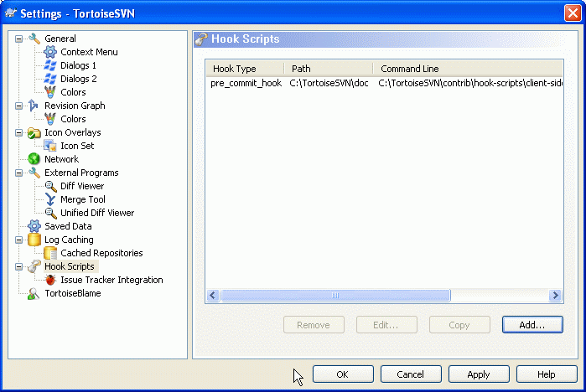Viewport: 586px width, 392px height.
Task: Select Saved Data in the tree
Action: coord(68,226)
